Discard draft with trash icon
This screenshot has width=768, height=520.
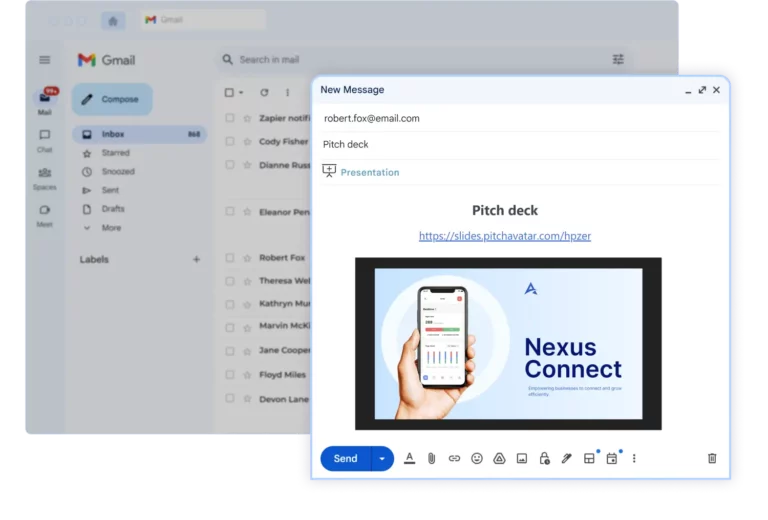[712, 458]
